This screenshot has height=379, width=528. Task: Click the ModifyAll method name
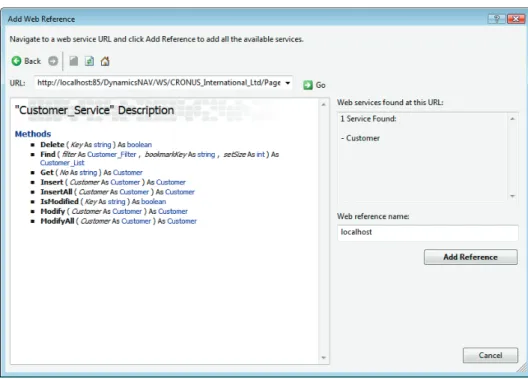(57, 221)
